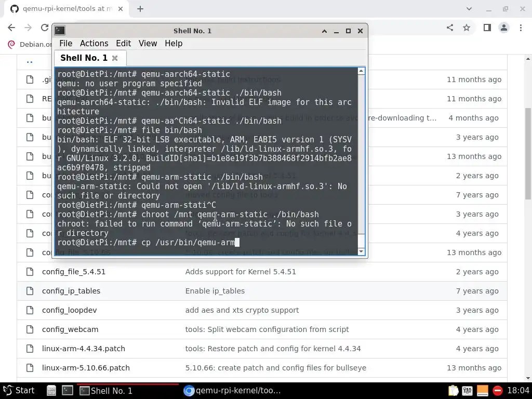532x399 pixels.
Task: Open the browser profile avatar
Action: tap(504, 28)
